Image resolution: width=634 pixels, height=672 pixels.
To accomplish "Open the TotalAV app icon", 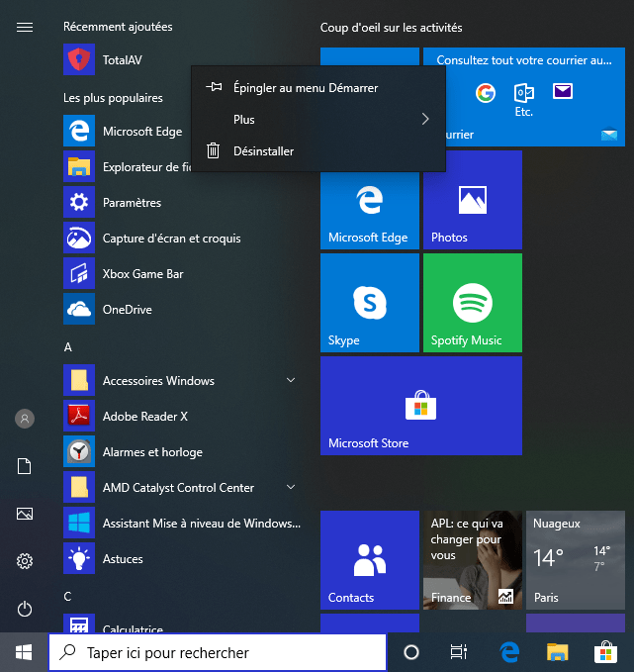I will [x=79, y=59].
